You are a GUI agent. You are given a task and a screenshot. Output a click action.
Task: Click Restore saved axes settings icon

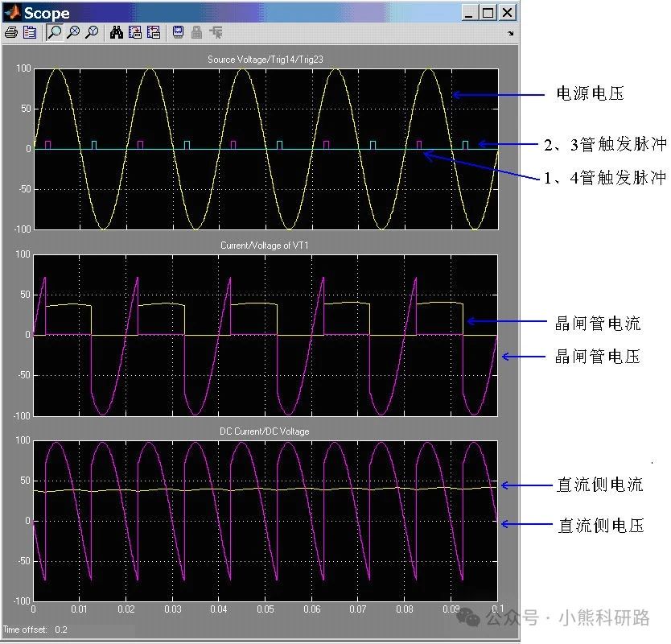point(153,32)
